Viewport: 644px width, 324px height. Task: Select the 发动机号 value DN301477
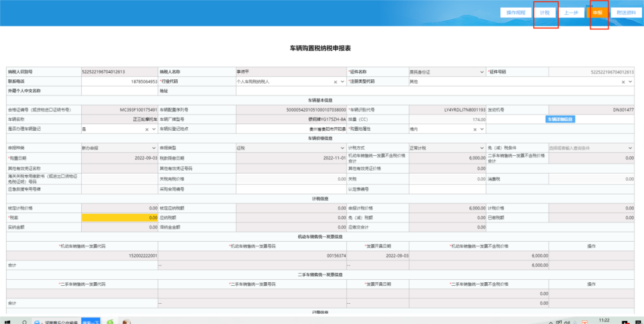coord(624,110)
